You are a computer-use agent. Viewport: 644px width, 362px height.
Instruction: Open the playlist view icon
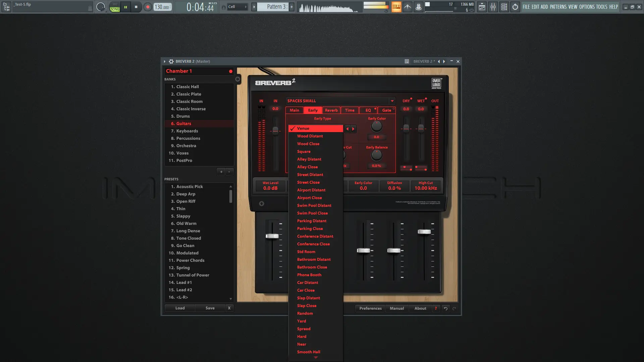(482, 7)
